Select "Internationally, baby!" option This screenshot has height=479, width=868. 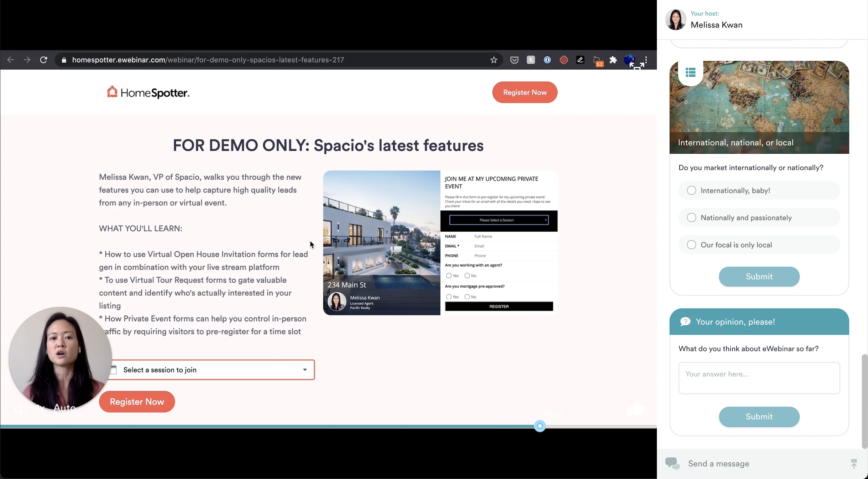coord(691,191)
